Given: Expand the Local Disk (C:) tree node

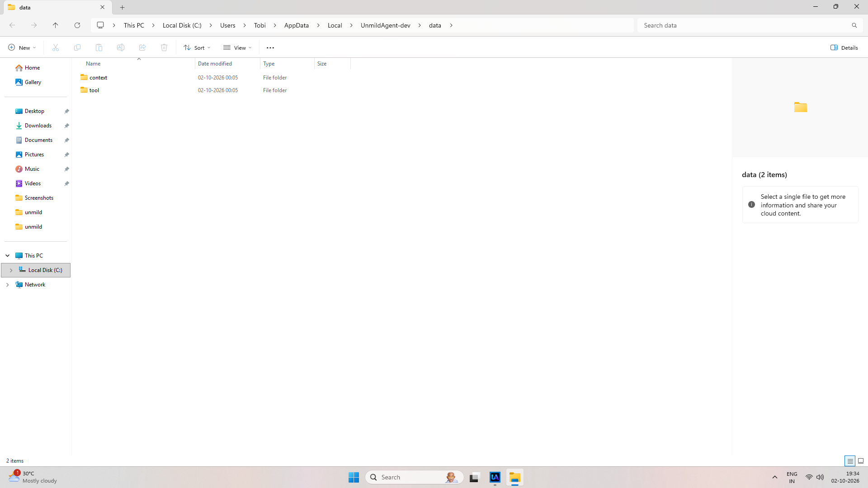Looking at the screenshot, I should point(11,270).
